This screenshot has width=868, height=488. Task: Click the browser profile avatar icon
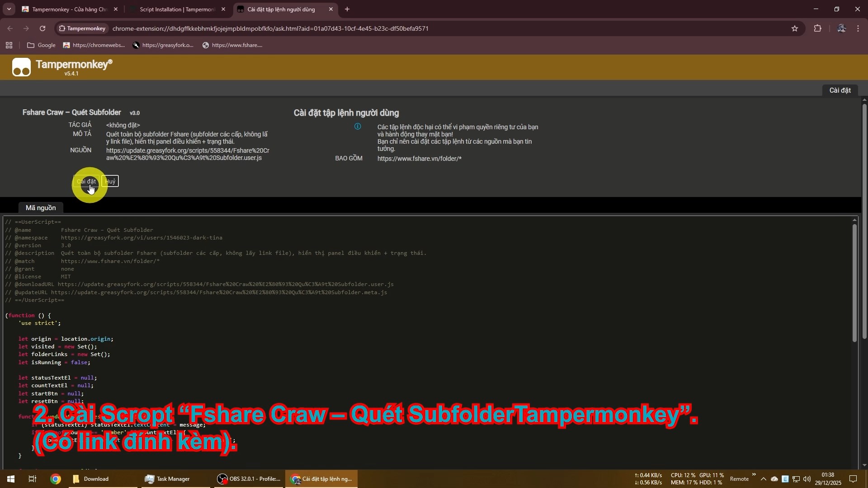842,28
